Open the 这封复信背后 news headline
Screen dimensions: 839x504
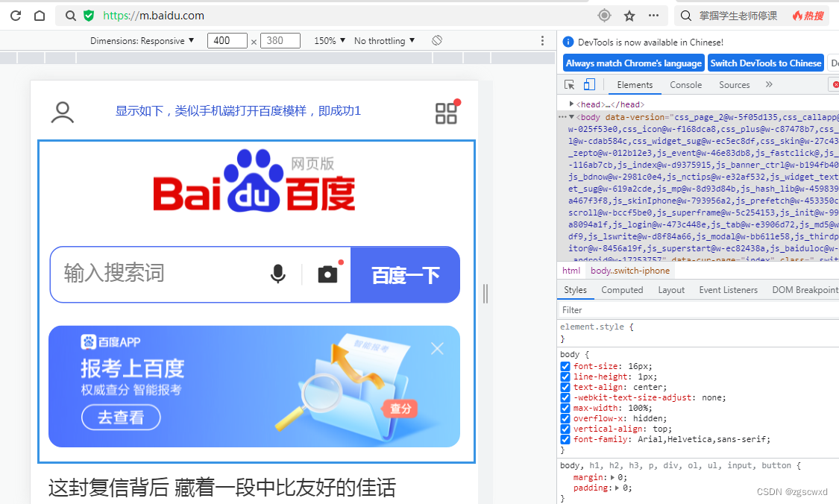tap(222, 488)
